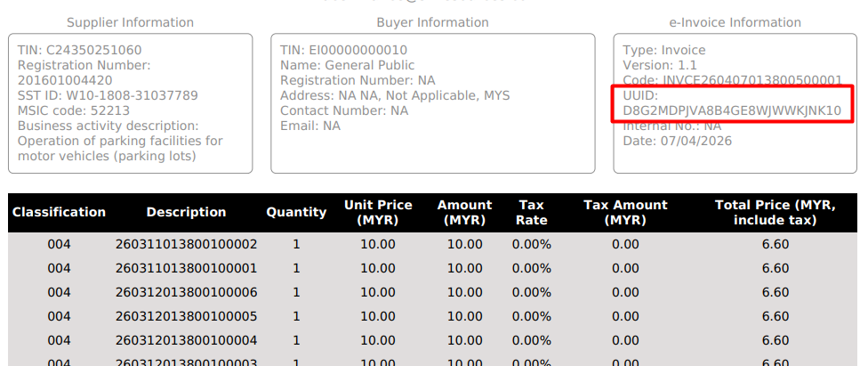Click the buyer address line
Screen dimensions: 868x366
tap(395, 95)
